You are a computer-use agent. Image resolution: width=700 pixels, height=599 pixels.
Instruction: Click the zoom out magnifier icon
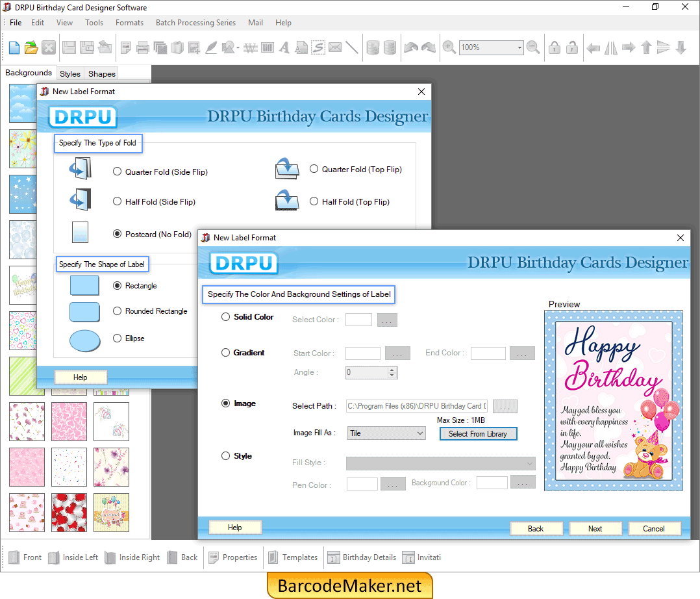pos(533,47)
